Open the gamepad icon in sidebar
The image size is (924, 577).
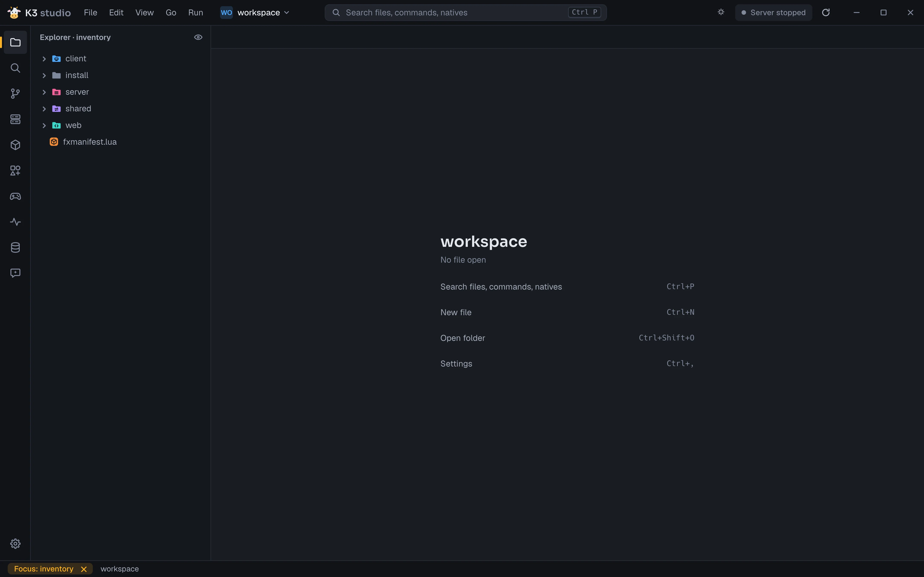(x=15, y=196)
